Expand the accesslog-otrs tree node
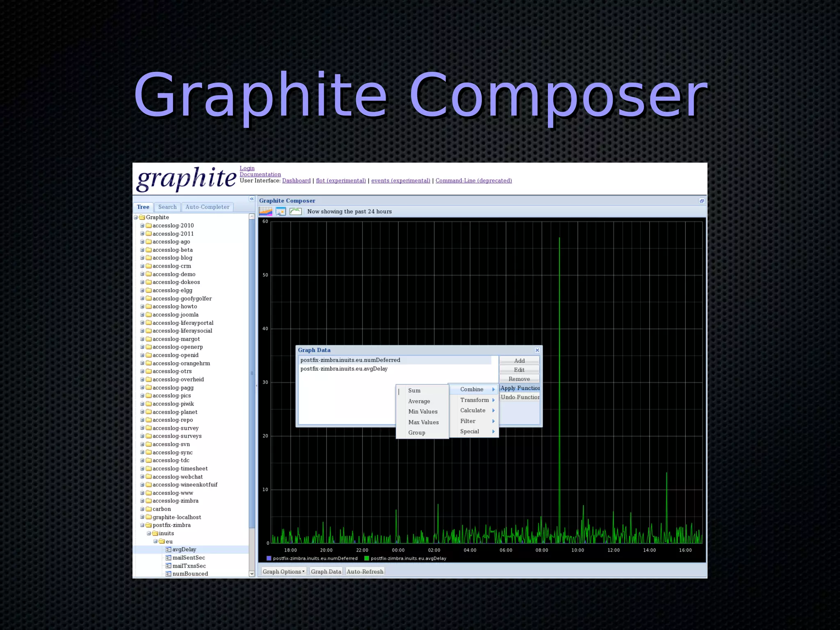840x630 pixels. click(142, 371)
